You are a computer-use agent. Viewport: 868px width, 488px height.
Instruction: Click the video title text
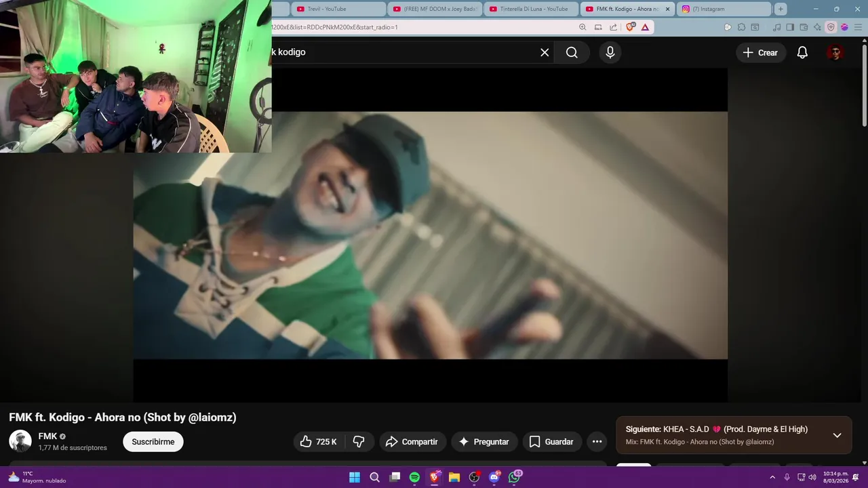[123, 418]
